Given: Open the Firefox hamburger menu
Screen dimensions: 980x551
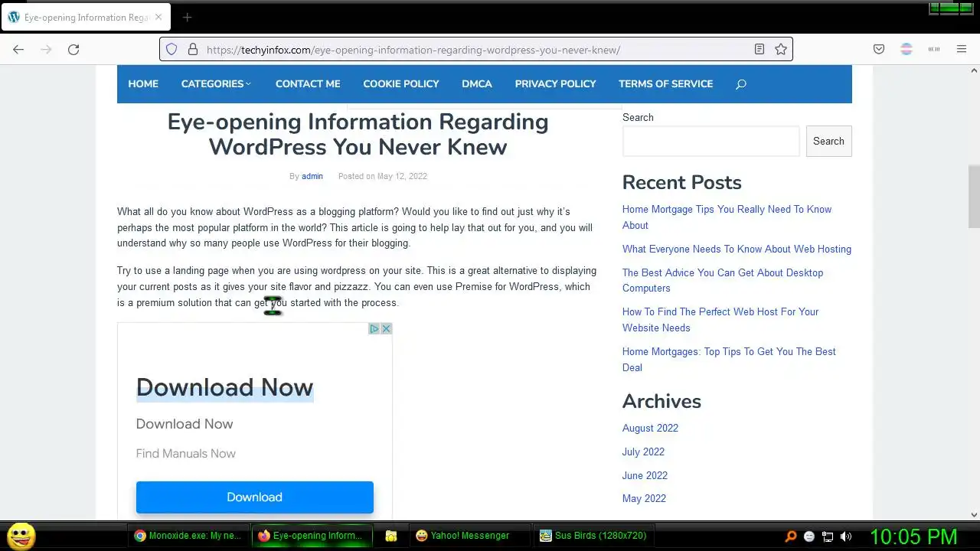Looking at the screenshot, I should pyautogui.click(x=962, y=49).
